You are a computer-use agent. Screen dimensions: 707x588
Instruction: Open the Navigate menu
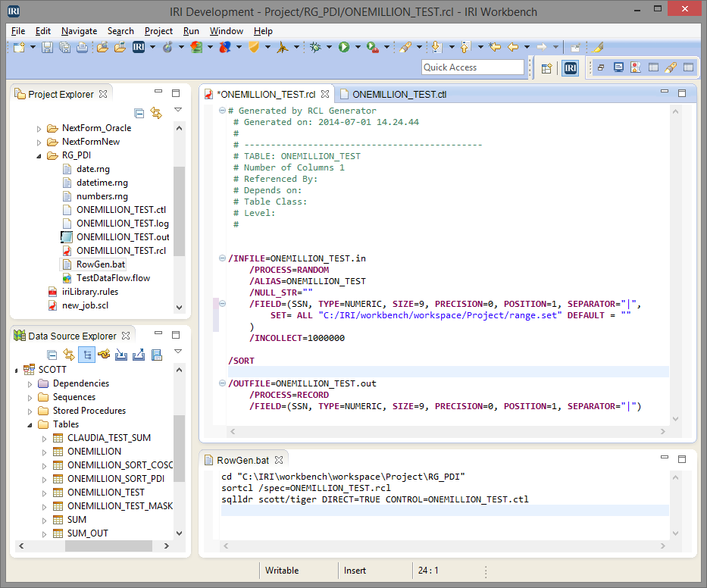coord(80,31)
